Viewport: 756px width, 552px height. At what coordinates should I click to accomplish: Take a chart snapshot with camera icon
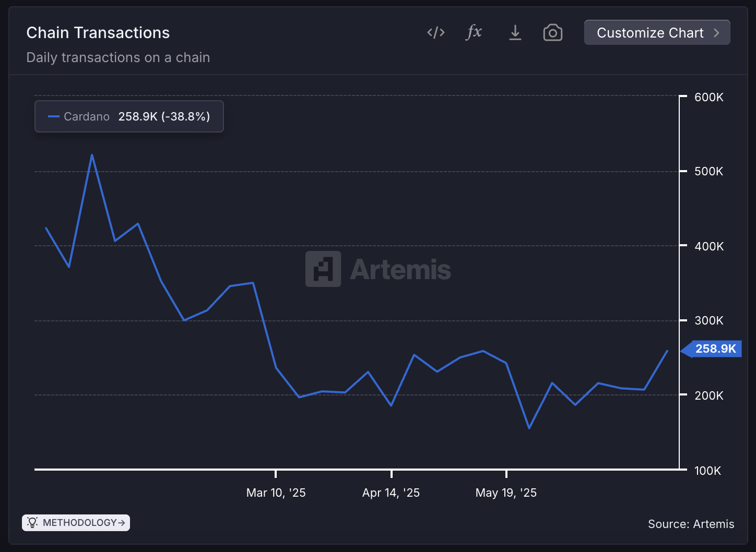point(552,32)
